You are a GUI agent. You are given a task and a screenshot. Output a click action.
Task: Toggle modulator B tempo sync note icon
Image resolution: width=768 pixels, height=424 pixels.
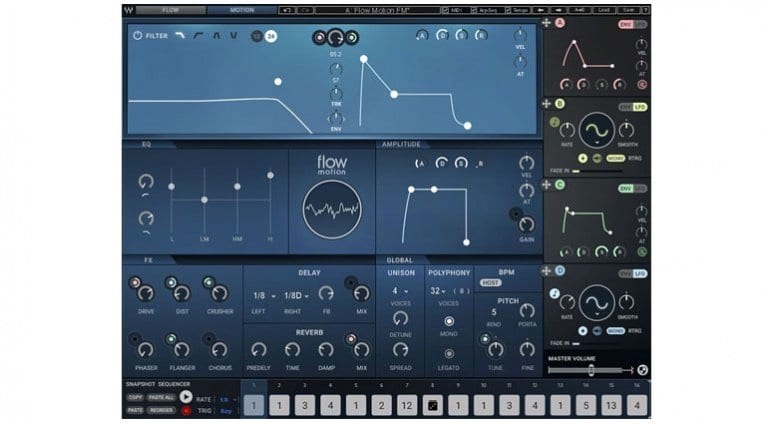(x=554, y=122)
